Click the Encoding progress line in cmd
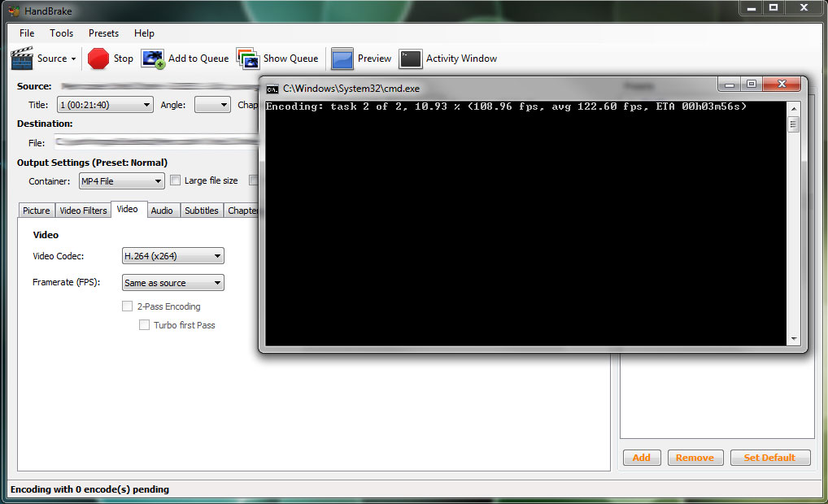Screen dimensions: 828x504 [506, 106]
